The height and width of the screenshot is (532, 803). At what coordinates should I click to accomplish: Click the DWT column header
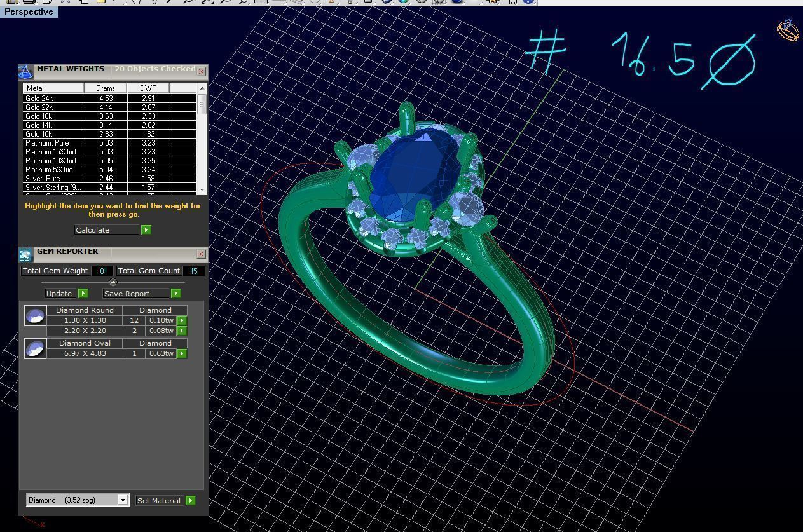point(148,88)
